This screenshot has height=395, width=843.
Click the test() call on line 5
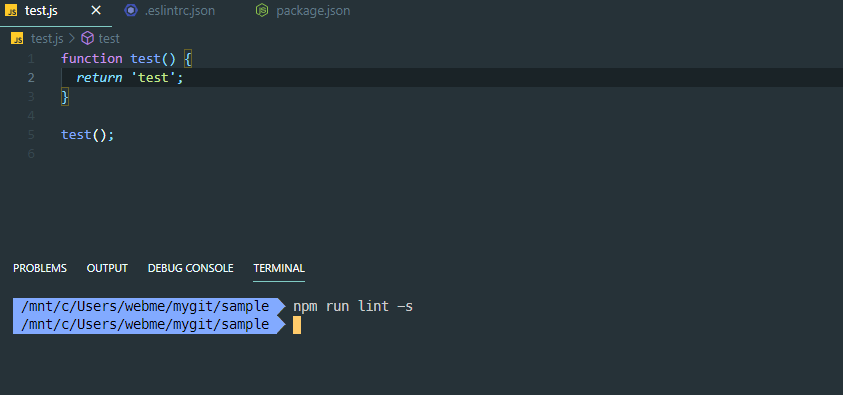coord(88,135)
